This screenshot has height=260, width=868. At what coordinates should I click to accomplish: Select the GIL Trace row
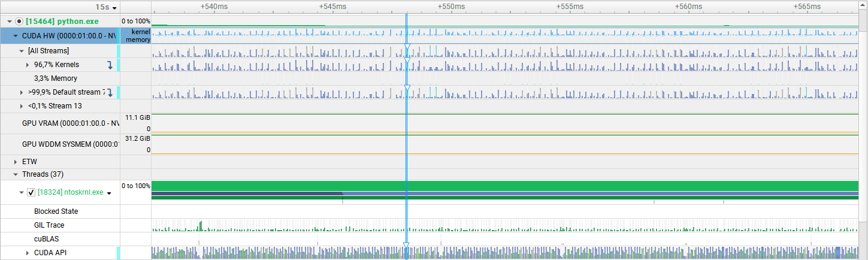49,225
